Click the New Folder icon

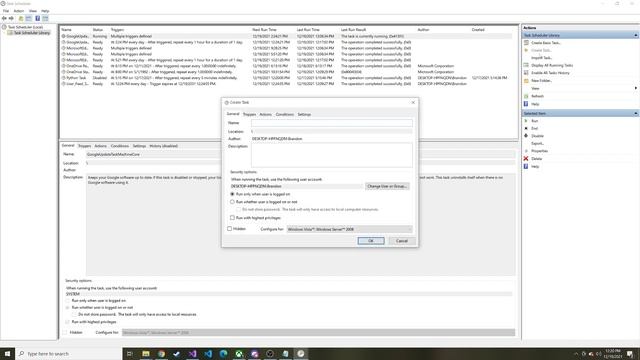click(x=526, y=80)
